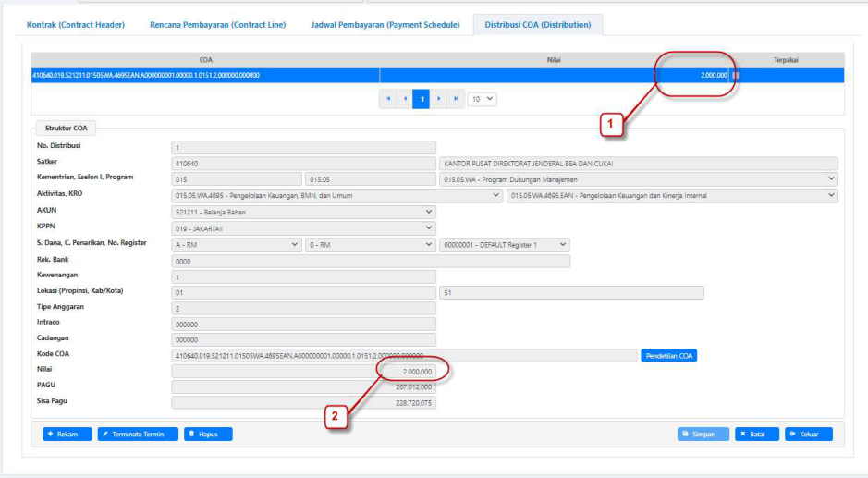Click the Nilai input field
The width and height of the screenshot is (868, 478).
(x=303, y=371)
